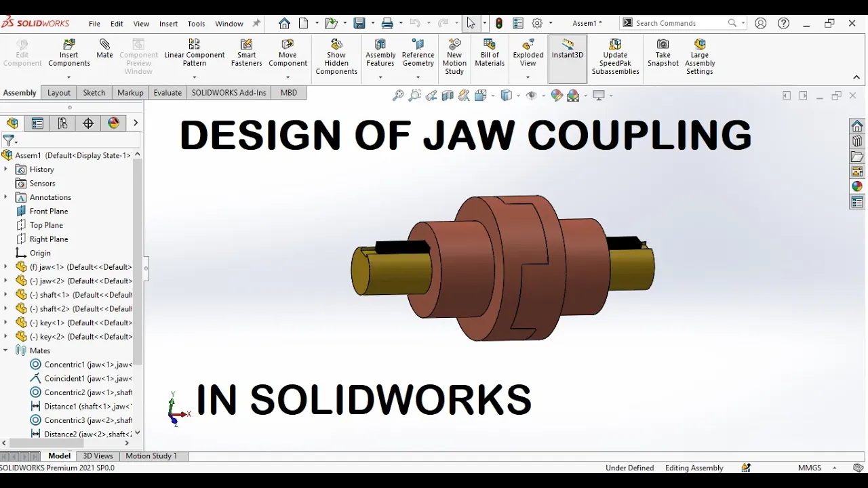The height and width of the screenshot is (488, 868).
Task: Open Insert Components dropdown arrow
Action: point(68,77)
